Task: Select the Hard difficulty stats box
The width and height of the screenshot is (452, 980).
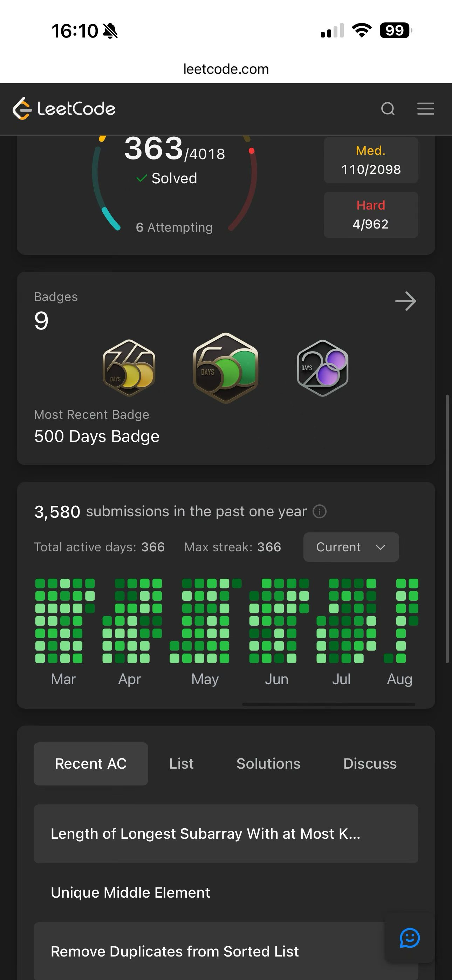Action: point(371,215)
